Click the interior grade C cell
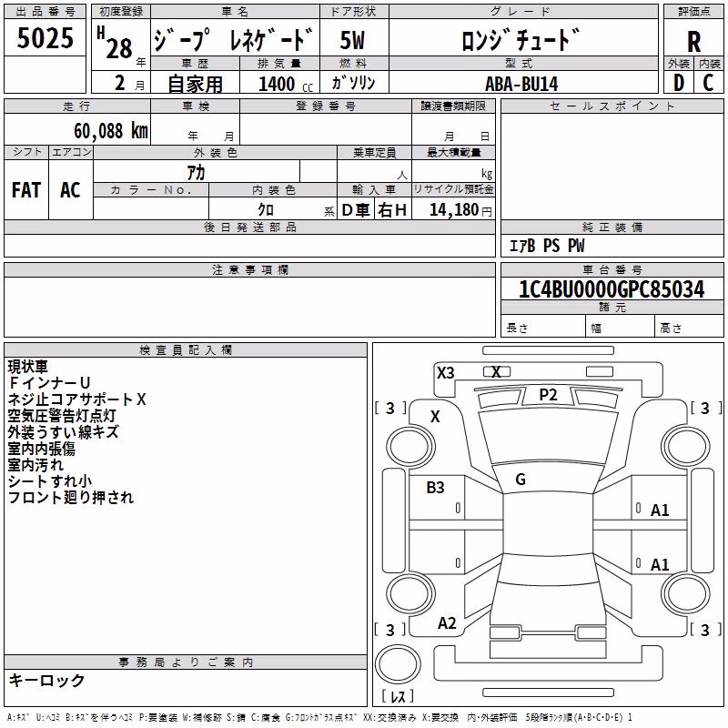 (709, 83)
